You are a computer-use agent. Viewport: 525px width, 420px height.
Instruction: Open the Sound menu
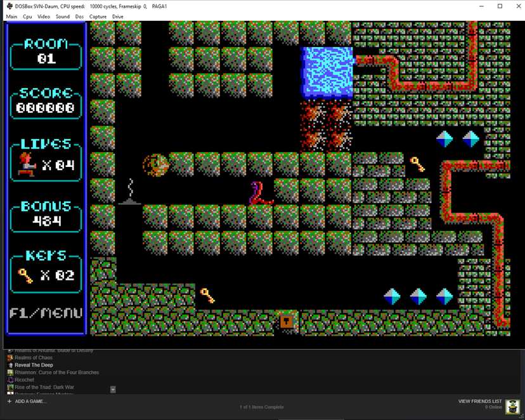[63, 16]
